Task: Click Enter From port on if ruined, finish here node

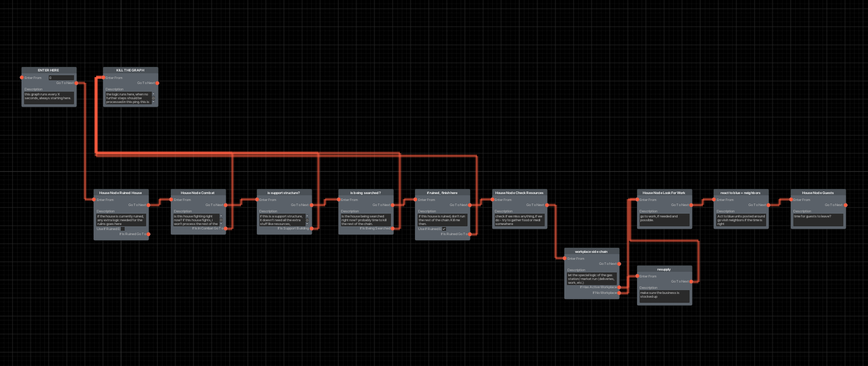Action: [416, 200]
